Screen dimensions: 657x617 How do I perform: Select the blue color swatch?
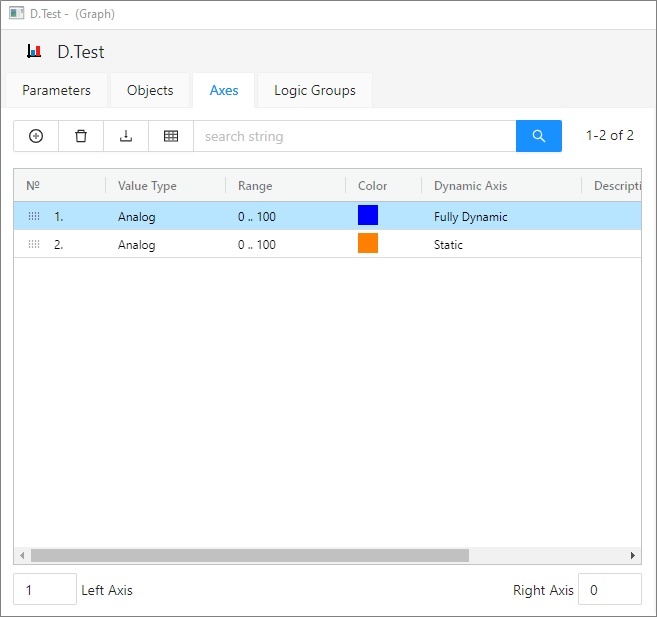coord(368,216)
